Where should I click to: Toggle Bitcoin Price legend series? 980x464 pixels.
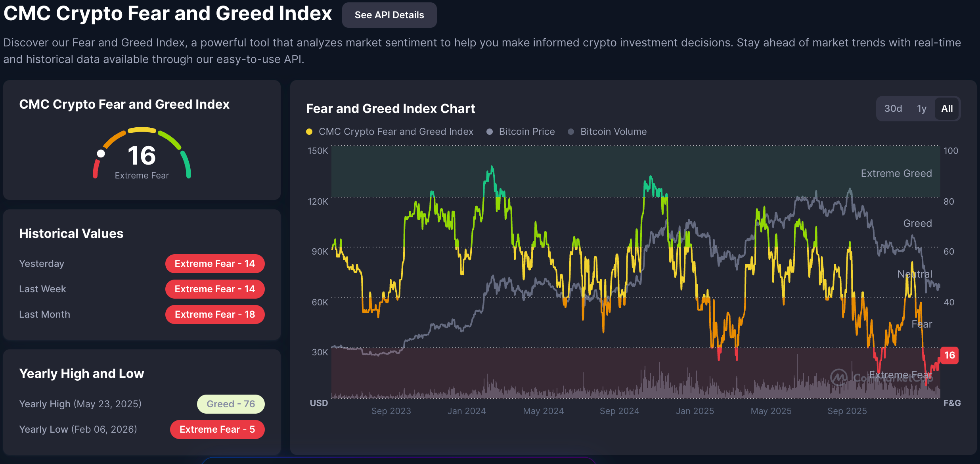[526, 132]
